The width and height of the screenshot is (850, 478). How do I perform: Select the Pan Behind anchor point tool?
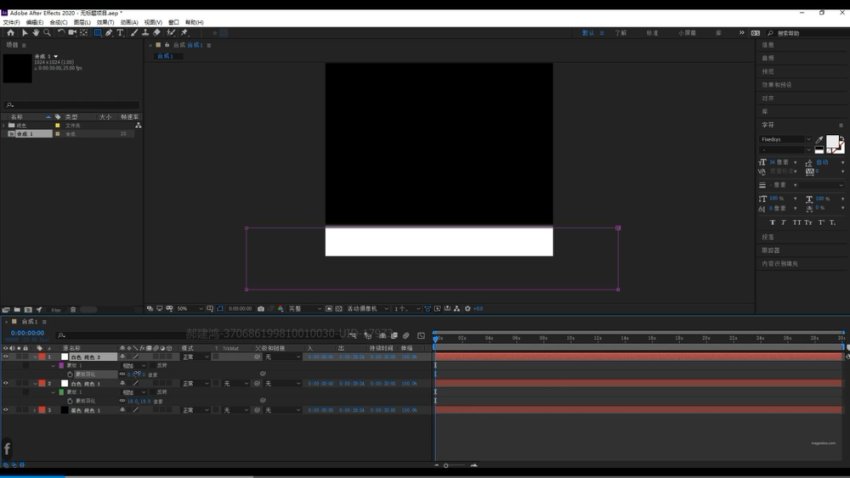coord(83,33)
